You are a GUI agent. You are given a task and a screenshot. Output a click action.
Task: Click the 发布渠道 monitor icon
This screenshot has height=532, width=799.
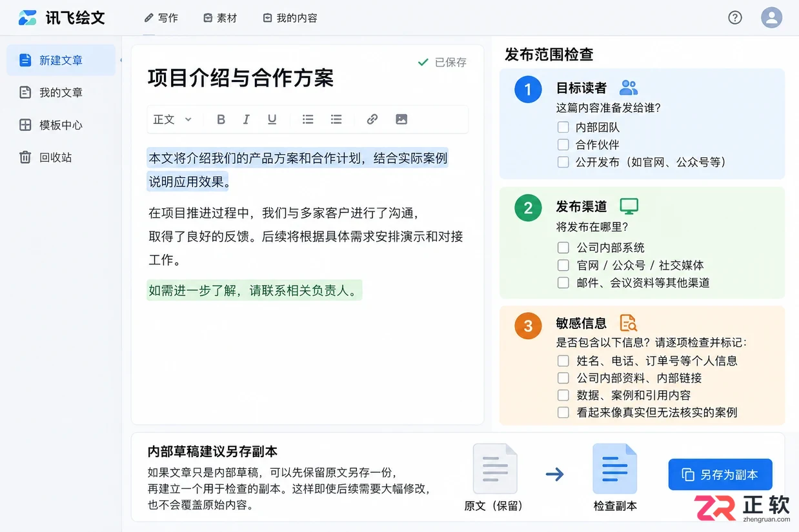coord(629,206)
